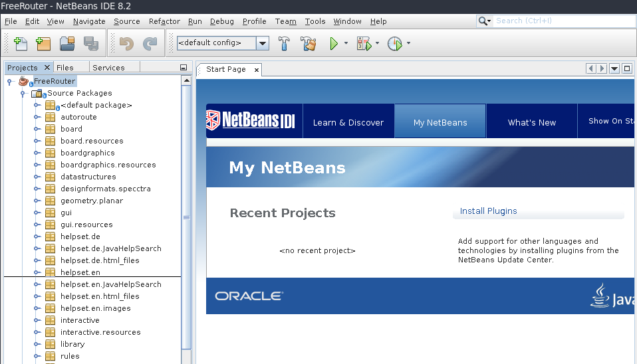Select interactive.resources package
This screenshot has height=364, width=637.
[x=100, y=332]
